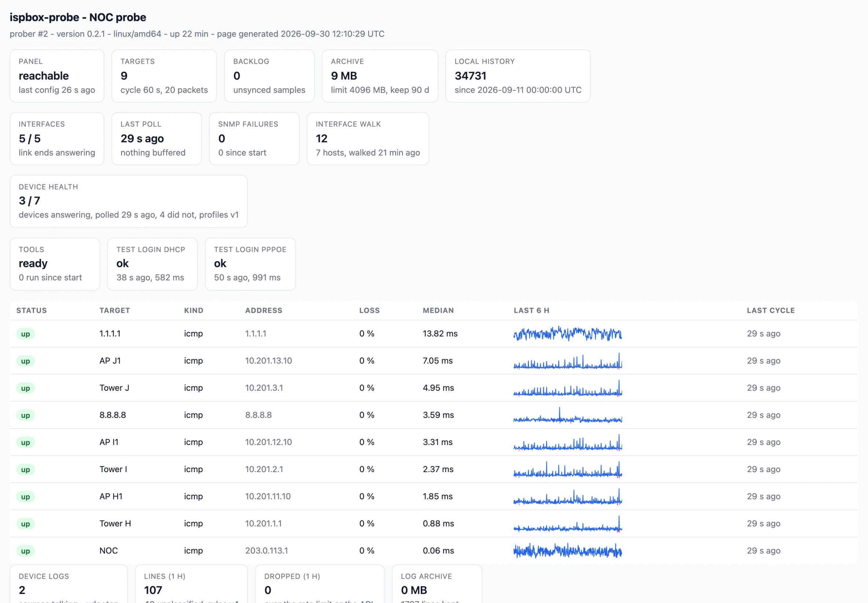This screenshot has height=603, width=868.
Task: Click the up badge for Tower J
Action: [25, 389]
